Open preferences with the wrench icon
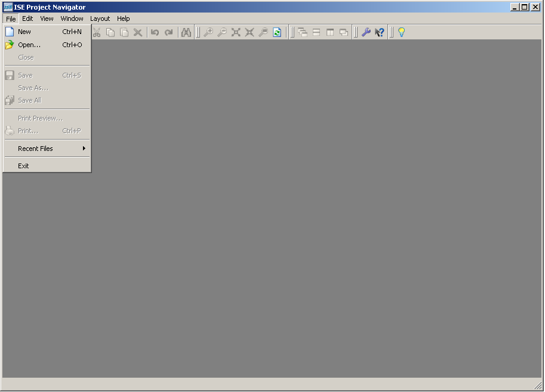Image resolution: width=545 pixels, height=392 pixels. (366, 32)
